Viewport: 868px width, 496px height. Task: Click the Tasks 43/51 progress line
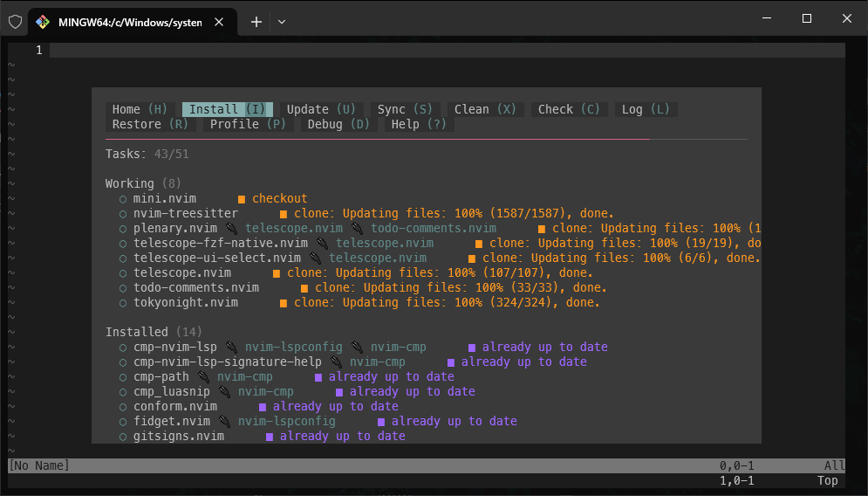tap(147, 154)
